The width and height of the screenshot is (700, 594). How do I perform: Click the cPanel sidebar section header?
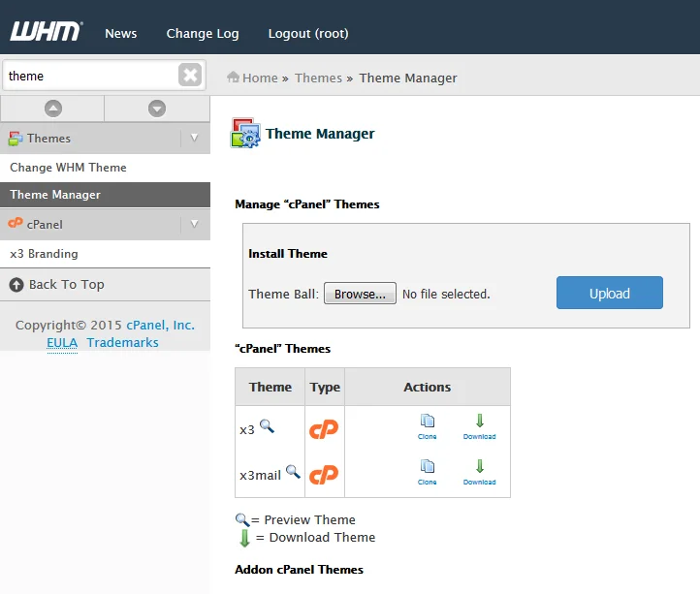[x=105, y=224]
